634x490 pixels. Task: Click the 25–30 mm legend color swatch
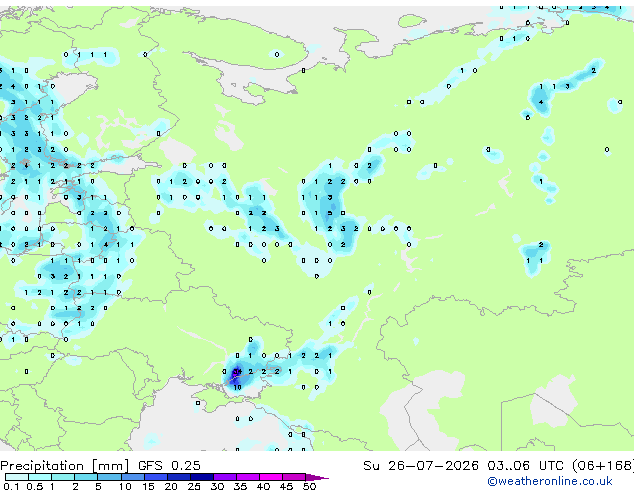pyautogui.click(x=201, y=477)
